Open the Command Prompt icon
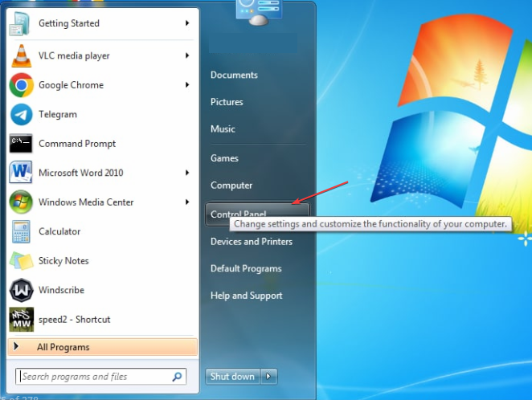 tap(21, 144)
